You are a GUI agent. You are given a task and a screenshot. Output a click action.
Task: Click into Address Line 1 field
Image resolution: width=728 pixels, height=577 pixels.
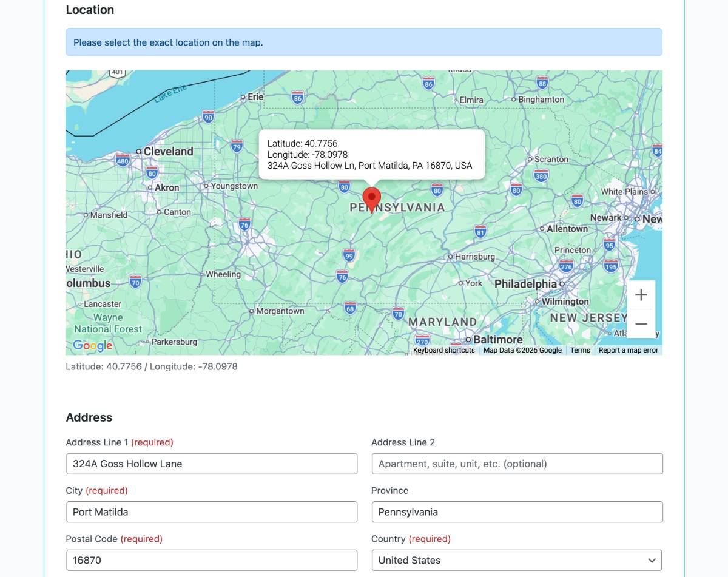click(211, 464)
